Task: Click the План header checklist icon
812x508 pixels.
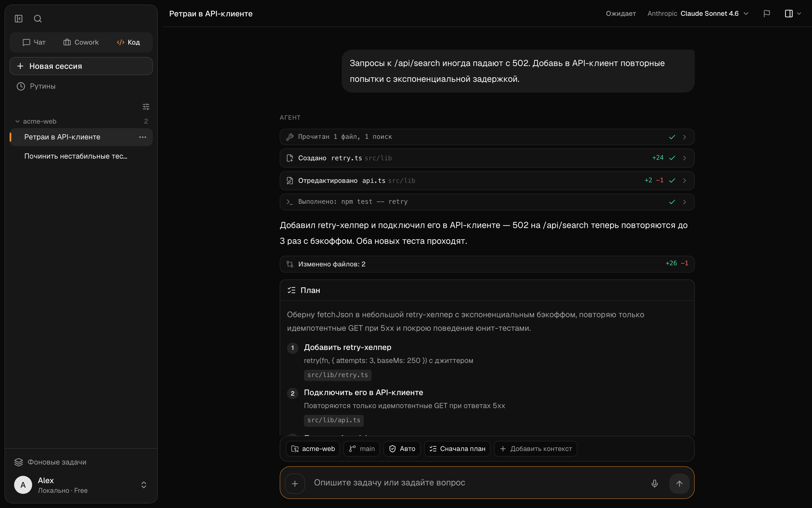Action: (291, 290)
